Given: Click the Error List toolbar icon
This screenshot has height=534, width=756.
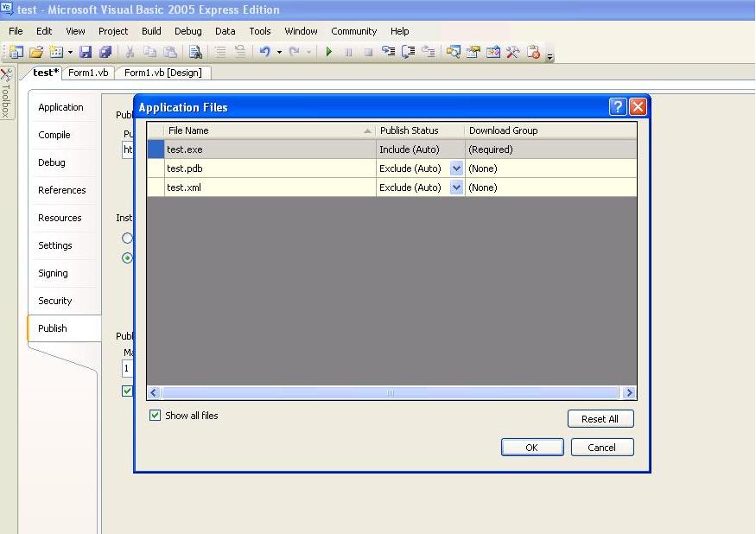Looking at the screenshot, I should (x=533, y=51).
